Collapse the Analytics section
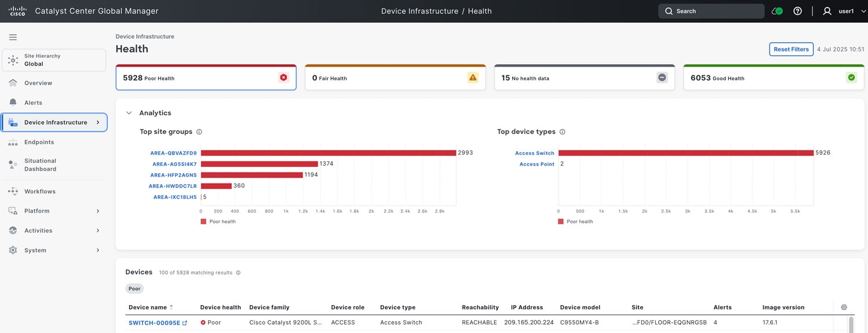 pos(129,113)
